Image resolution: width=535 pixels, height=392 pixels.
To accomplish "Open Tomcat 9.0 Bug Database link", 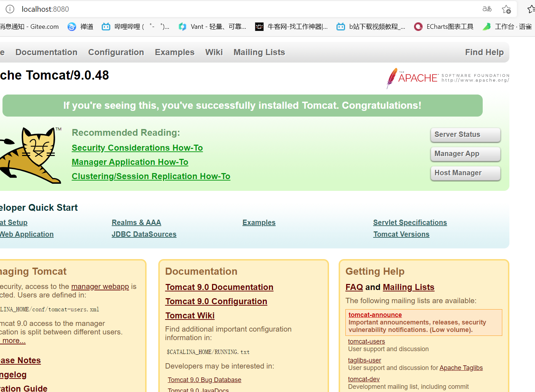I will point(205,380).
